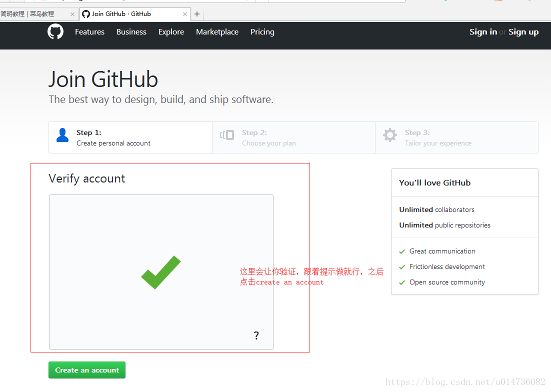Click the checkmark beside Open source community
This screenshot has height=392, width=551.
pyautogui.click(x=402, y=282)
